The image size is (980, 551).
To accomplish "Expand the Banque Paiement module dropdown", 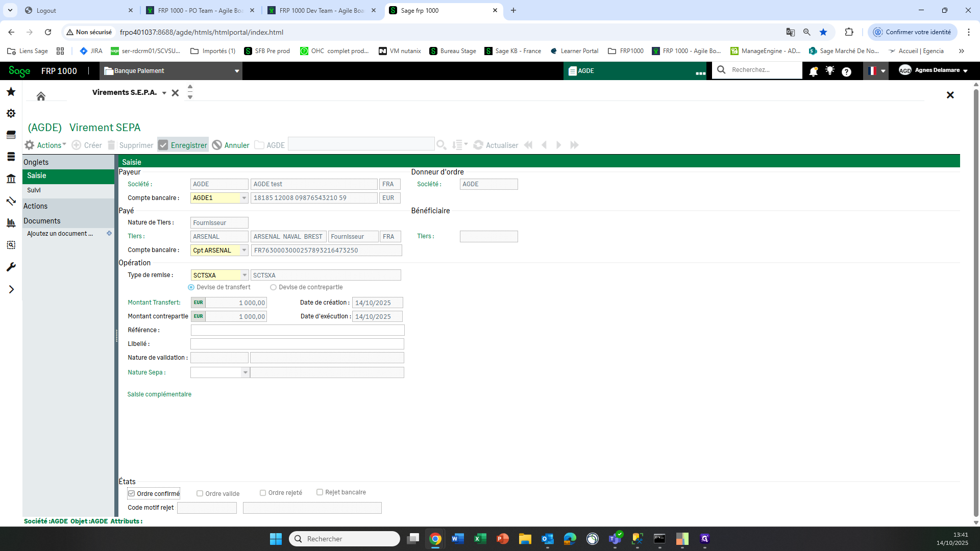I will (x=237, y=71).
